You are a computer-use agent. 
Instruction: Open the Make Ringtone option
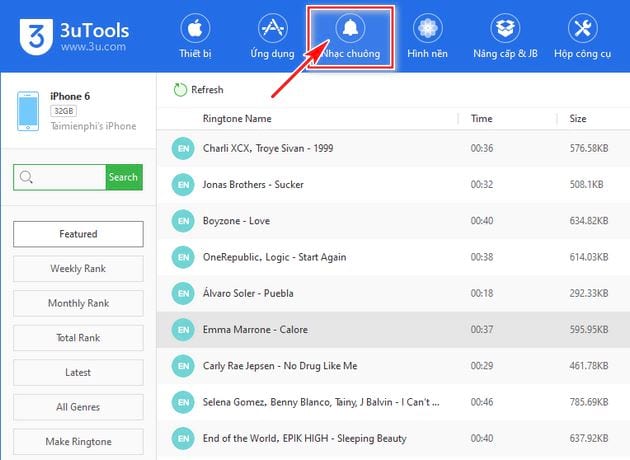pos(78,442)
